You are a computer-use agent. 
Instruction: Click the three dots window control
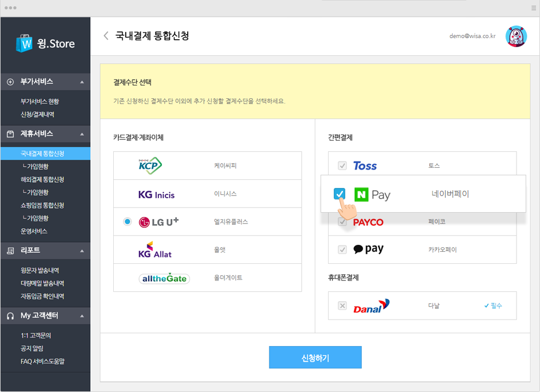click(10, 8)
